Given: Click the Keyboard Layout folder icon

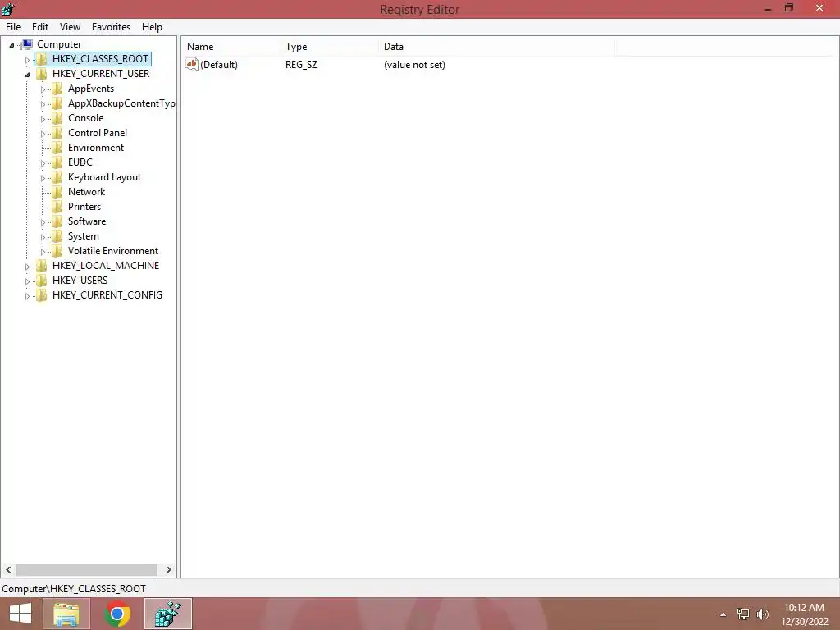Looking at the screenshot, I should pyautogui.click(x=57, y=177).
